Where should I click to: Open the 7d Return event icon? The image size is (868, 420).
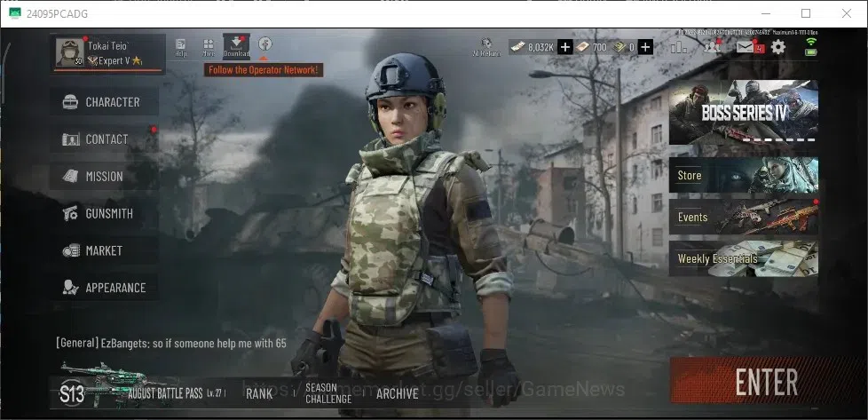click(486, 47)
